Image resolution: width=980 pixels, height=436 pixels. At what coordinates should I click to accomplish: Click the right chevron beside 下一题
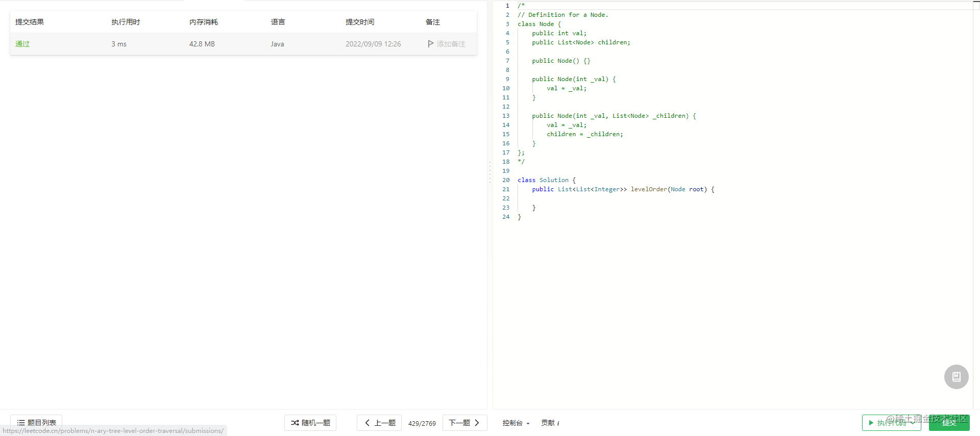click(x=477, y=423)
